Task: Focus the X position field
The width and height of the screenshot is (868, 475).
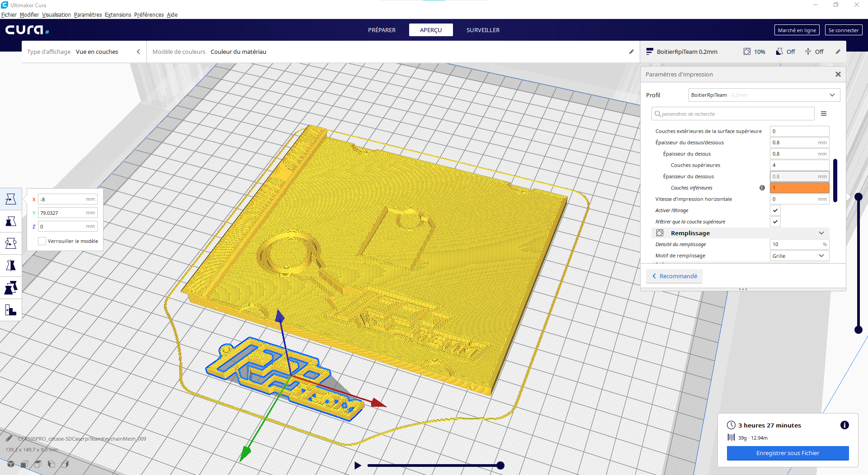Action: tap(68, 199)
